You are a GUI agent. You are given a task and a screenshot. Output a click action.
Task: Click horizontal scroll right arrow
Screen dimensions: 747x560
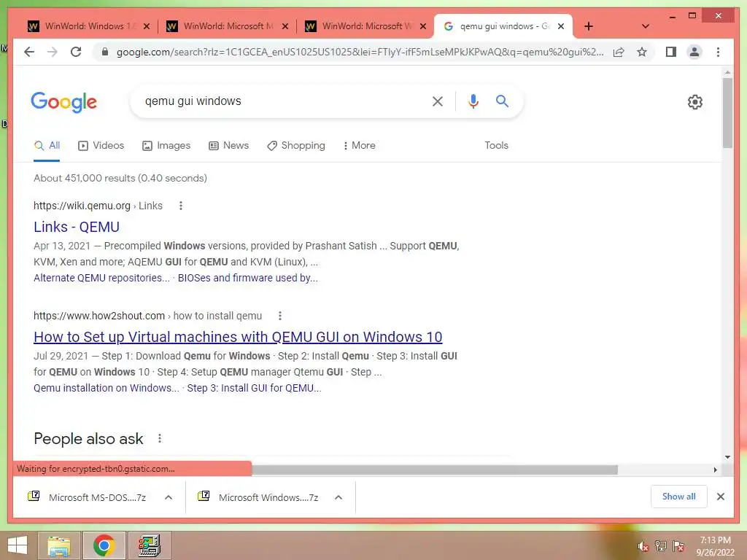tap(715, 470)
